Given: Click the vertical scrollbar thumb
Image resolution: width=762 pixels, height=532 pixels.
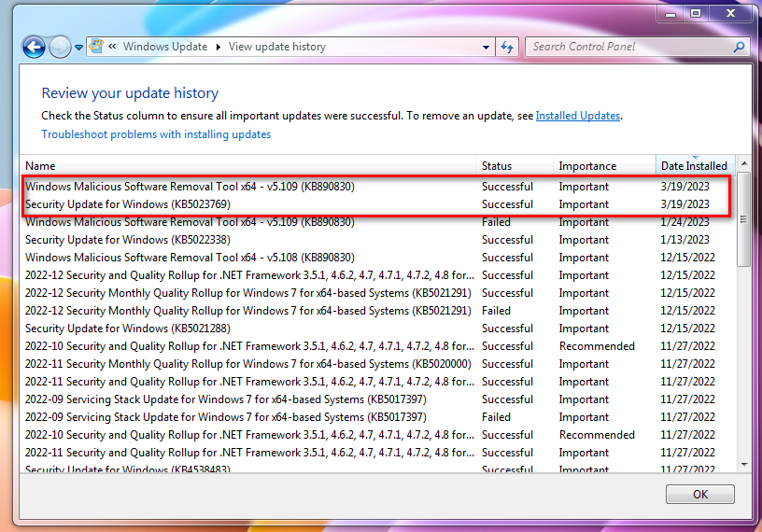Looking at the screenshot, I should click(x=743, y=218).
